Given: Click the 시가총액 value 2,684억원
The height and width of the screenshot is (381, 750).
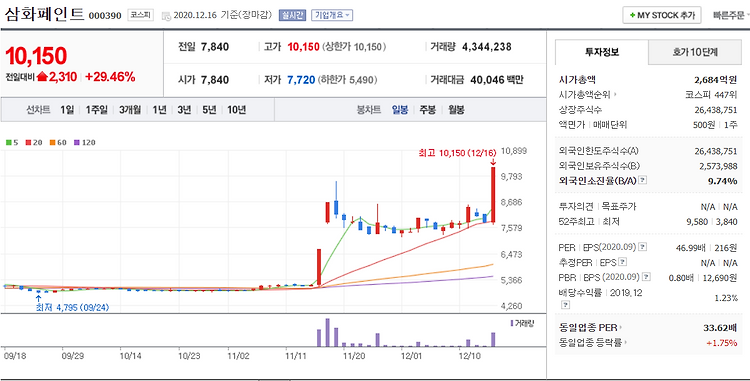Looking at the screenshot, I should 716,80.
